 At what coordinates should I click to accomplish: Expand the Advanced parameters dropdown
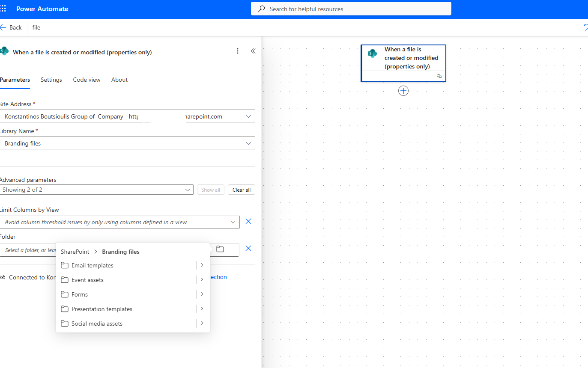click(x=188, y=190)
